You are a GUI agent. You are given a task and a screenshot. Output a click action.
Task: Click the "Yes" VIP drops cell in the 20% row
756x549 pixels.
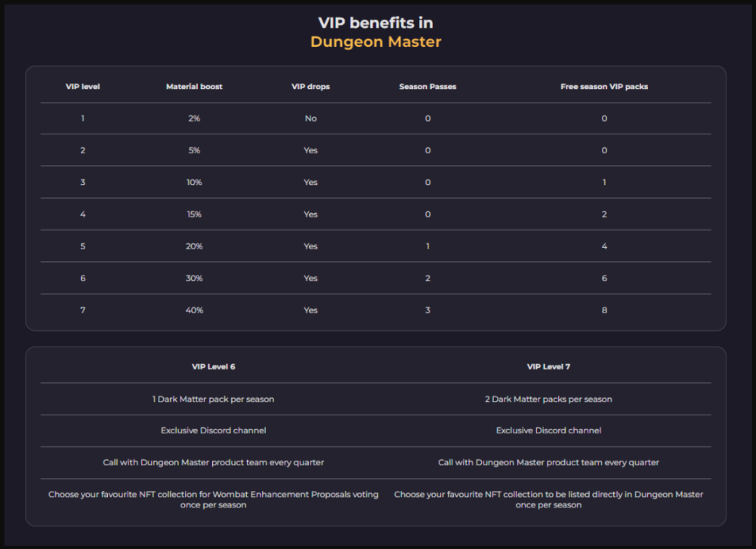310,246
